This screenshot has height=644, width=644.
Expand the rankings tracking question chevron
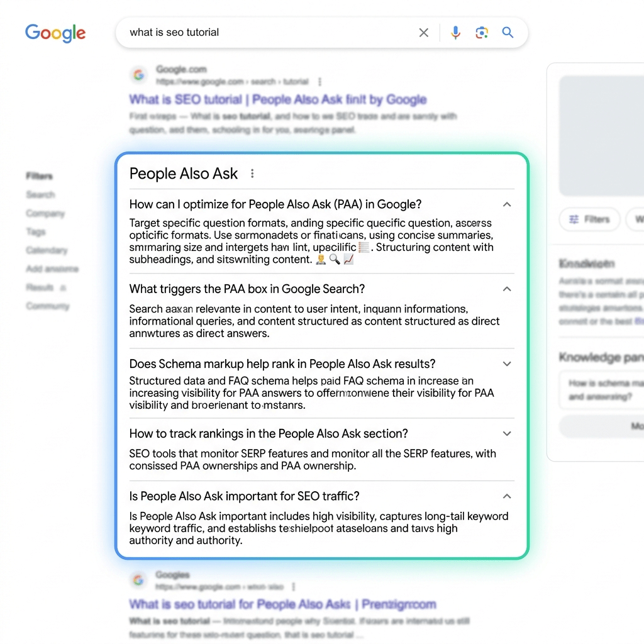coord(507,433)
